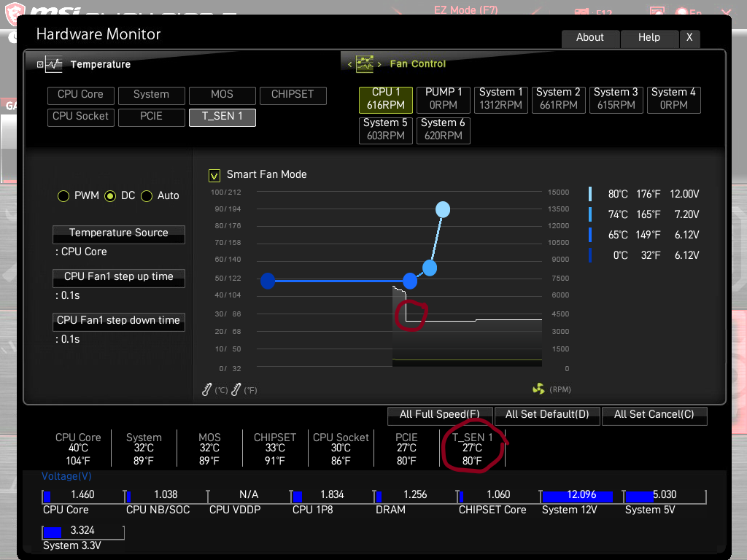Click the 80°C fan curve point
This screenshot has width=747, height=560.
point(443,209)
